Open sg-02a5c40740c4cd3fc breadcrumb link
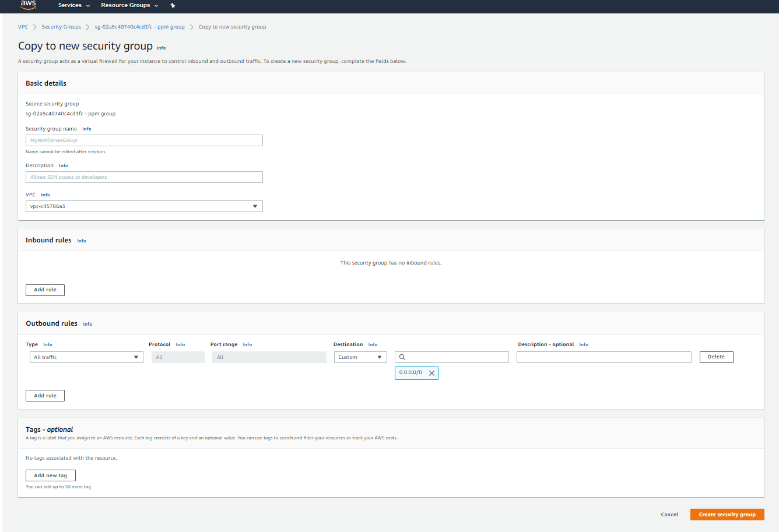The height and width of the screenshot is (532, 779). (x=140, y=26)
